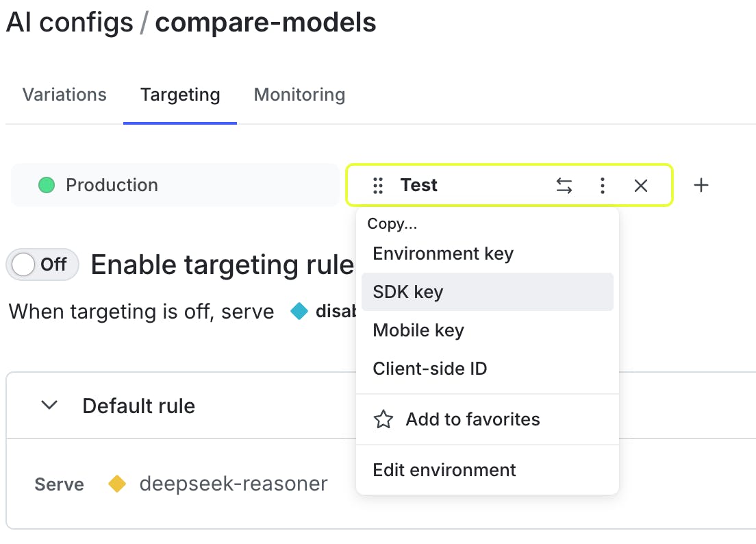Collapse the Default rule section
Image resolution: width=756 pixels, height=544 pixels.
[49, 405]
